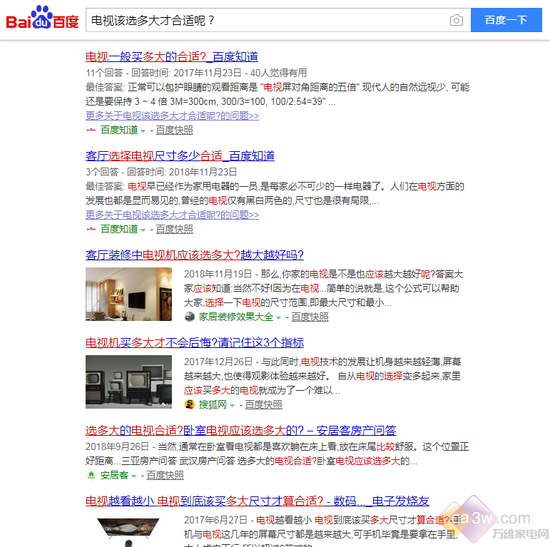Expand dropdown arrow beside first 百度知道

[143, 131]
